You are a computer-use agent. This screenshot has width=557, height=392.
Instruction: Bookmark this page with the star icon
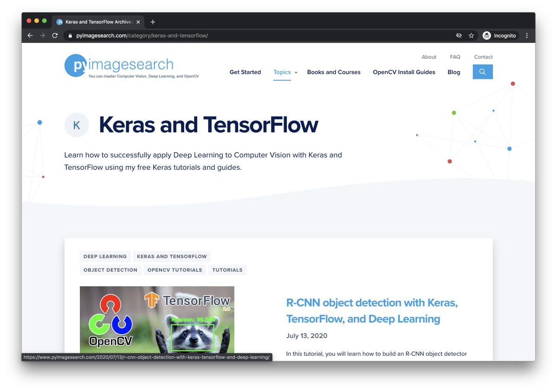[471, 36]
